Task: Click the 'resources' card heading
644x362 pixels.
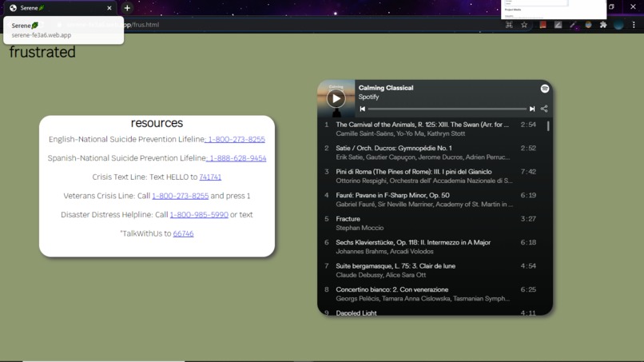Action: [157, 123]
